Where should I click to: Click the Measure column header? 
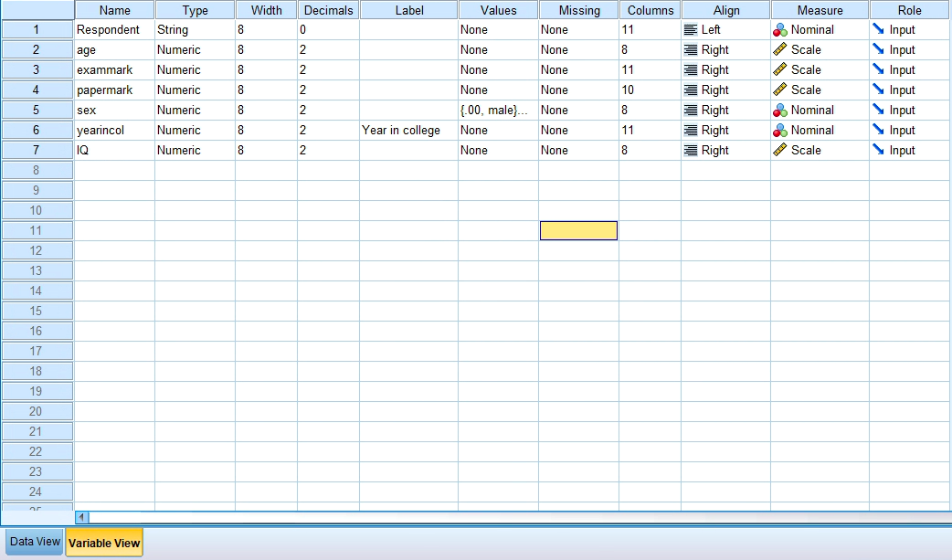[820, 10]
